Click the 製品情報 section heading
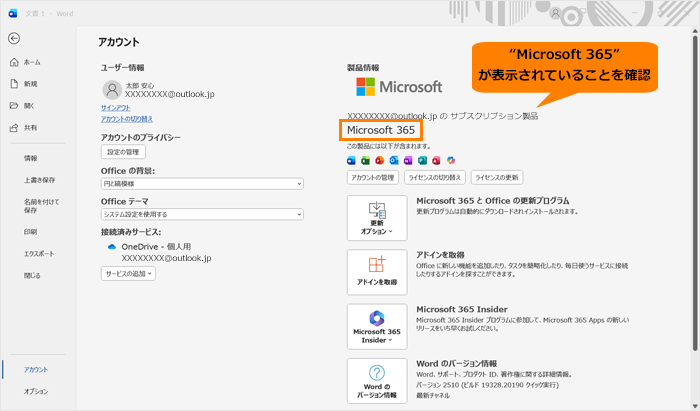Screen dimensions: 700x411 (363, 68)
